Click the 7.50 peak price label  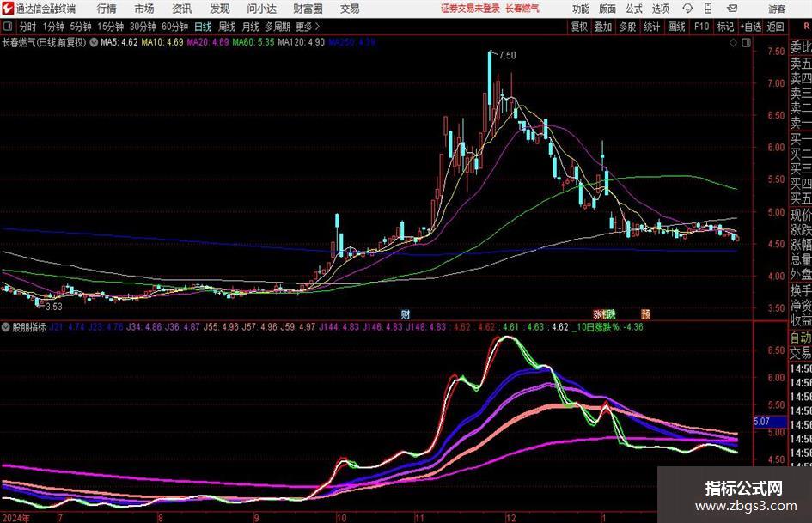[508, 55]
